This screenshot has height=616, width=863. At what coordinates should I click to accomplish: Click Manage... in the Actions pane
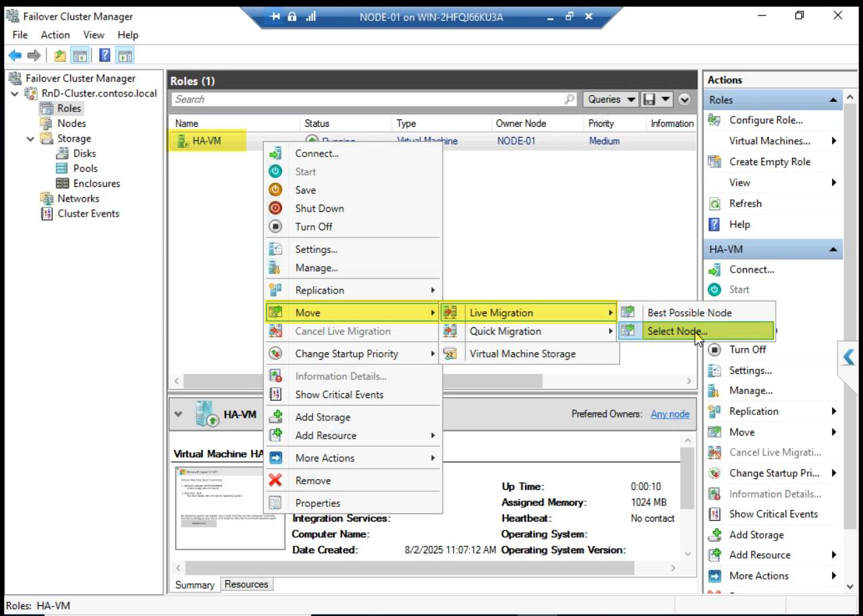[751, 390]
